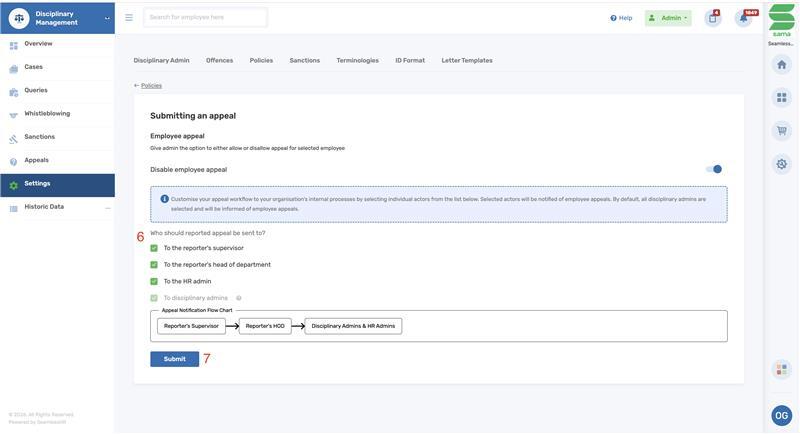This screenshot has width=800, height=434.
Task: Click the gear icon in right sidebar
Action: 781,164
